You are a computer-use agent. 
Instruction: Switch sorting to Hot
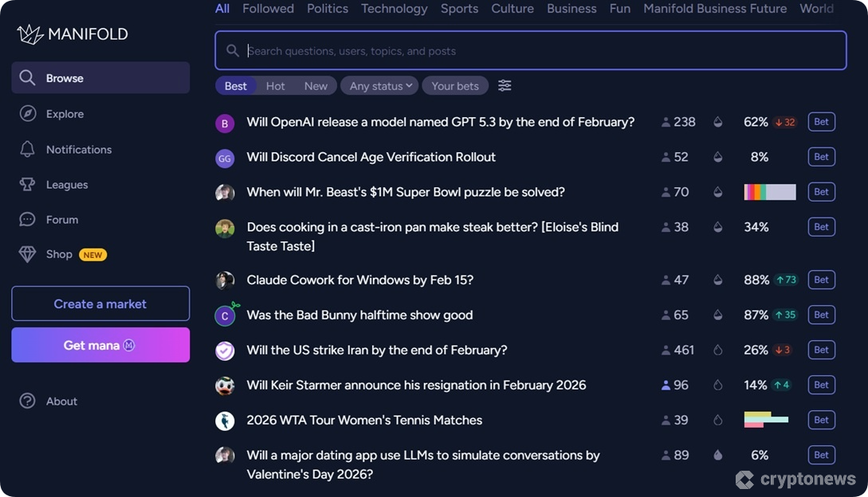pyautogui.click(x=275, y=86)
